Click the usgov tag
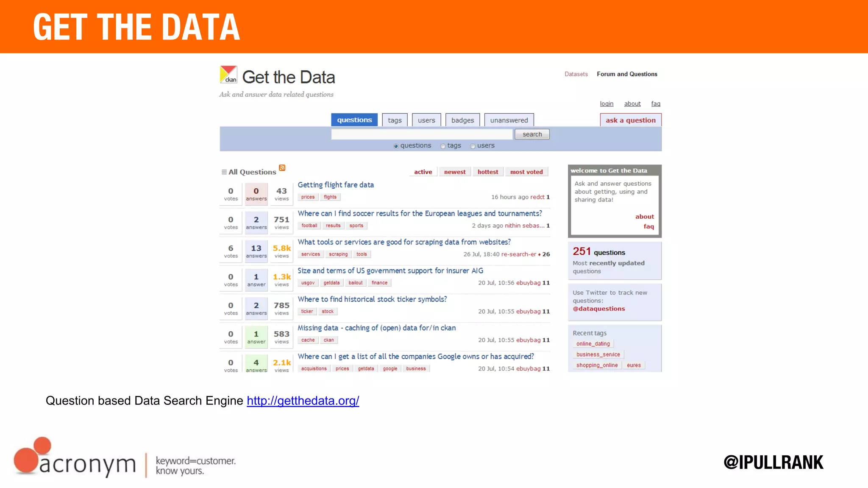This screenshot has height=488, width=868. point(308,283)
